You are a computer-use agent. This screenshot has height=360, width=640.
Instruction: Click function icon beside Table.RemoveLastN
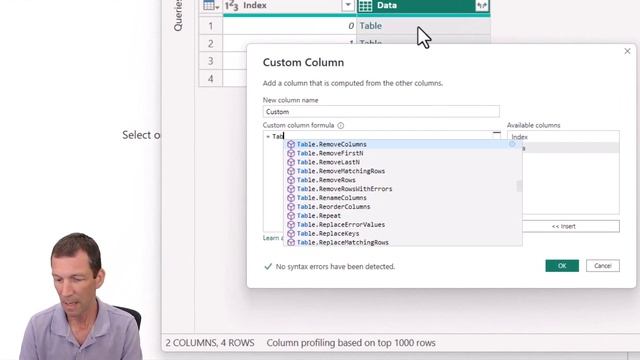coord(291,162)
